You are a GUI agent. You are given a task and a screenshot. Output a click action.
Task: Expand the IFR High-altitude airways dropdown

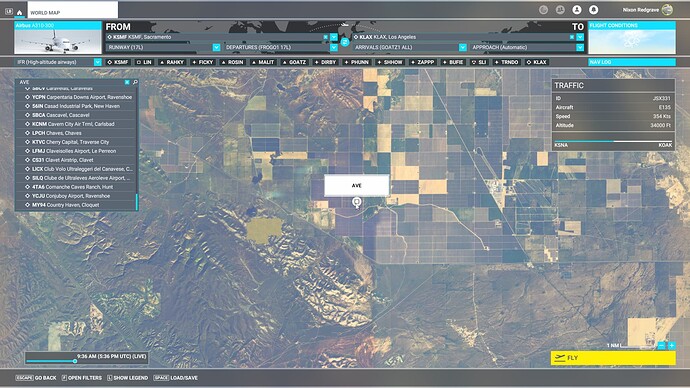click(x=98, y=62)
